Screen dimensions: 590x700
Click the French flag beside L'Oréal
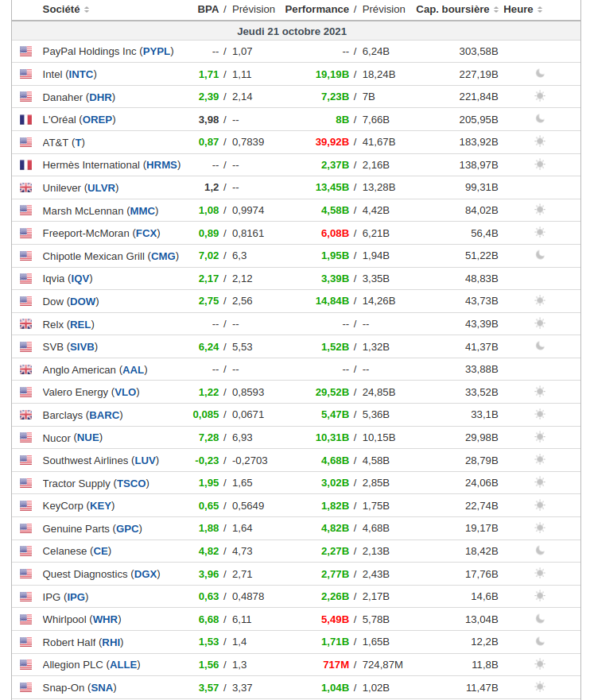click(x=26, y=120)
